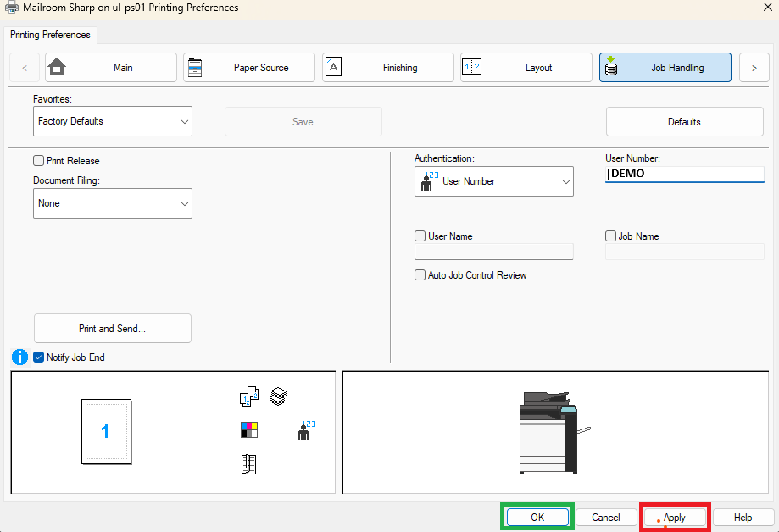Select the Printing Preferences tab header
The width and height of the screenshot is (779, 532).
coord(50,35)
